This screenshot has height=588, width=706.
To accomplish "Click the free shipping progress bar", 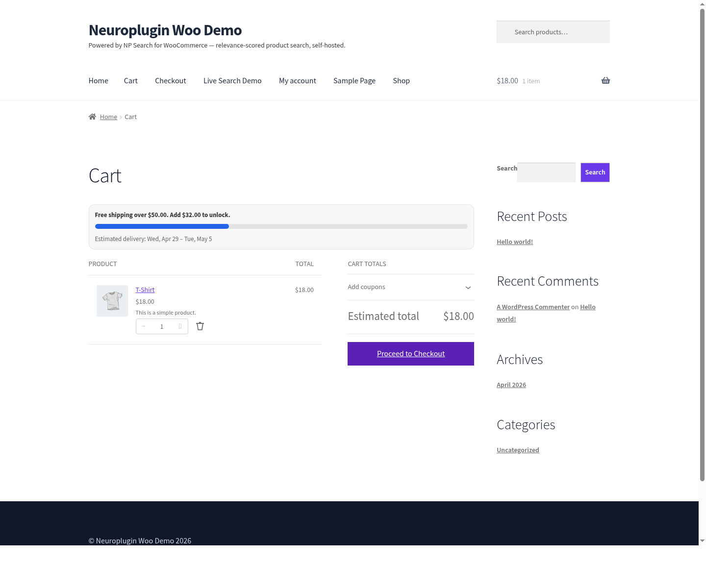I will (x=281, y=226).
